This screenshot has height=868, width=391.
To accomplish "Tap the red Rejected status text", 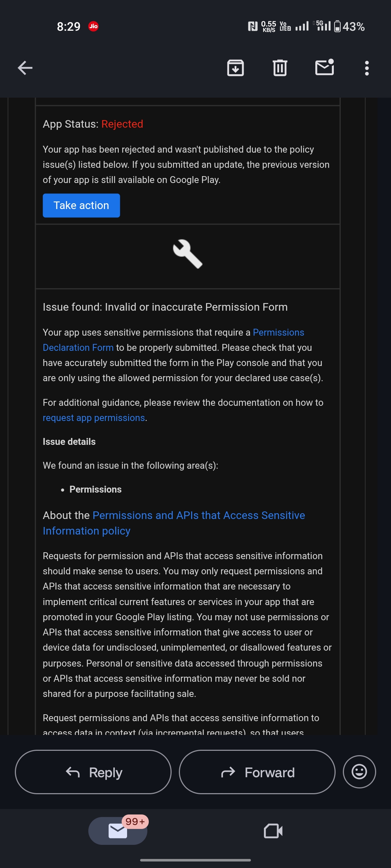I will coord(122,124).
